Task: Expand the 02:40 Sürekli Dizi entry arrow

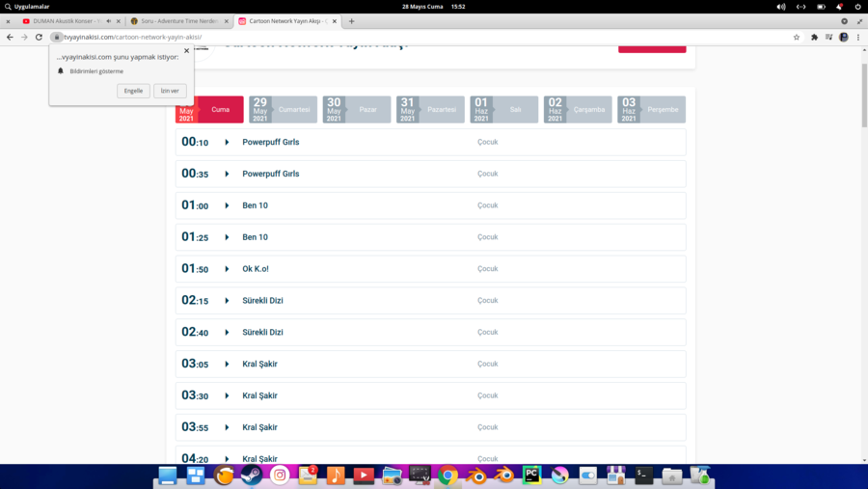Action: (227, 333)
